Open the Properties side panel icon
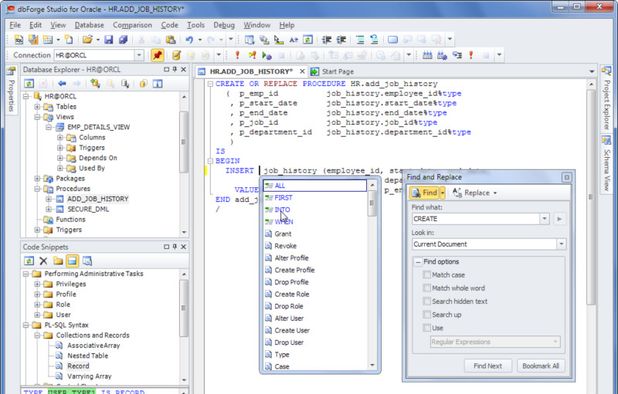This screenshot has width=618, height=394. click(x=11, y=72)
